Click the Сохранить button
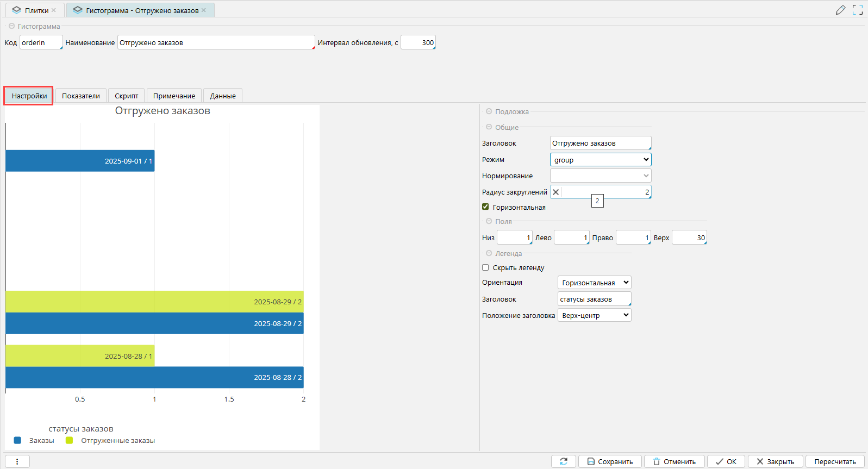Image resolution: width=868 pixels, height=469 pixels. point(610,461)
